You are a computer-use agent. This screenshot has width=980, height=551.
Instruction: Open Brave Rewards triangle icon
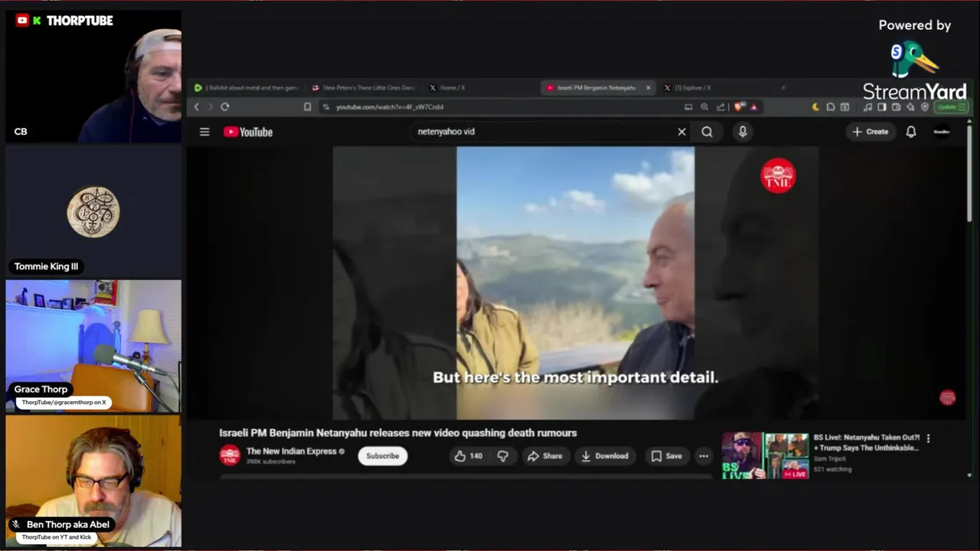753,107
